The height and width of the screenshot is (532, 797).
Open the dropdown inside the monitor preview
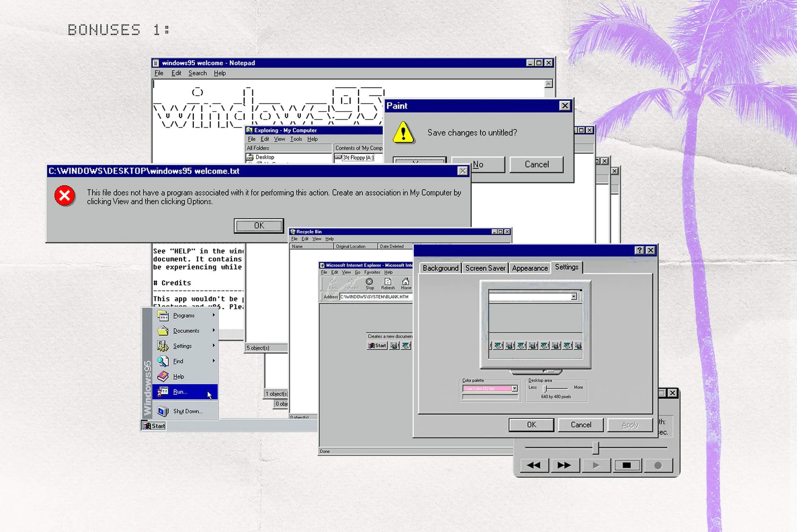tap(573, 297)
